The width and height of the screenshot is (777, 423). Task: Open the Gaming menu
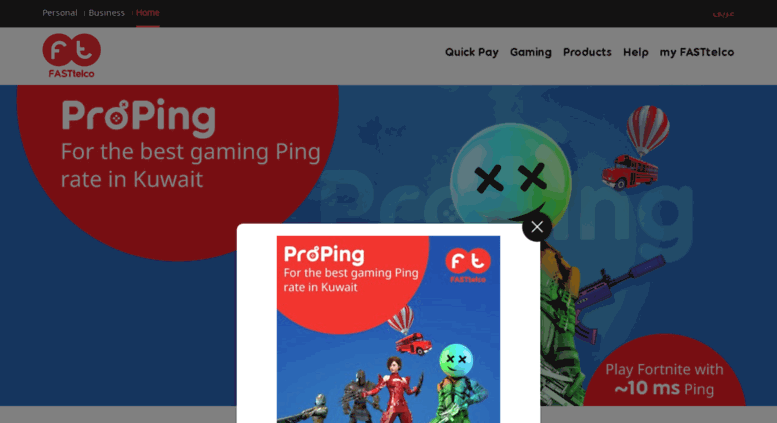coord(530,52)
